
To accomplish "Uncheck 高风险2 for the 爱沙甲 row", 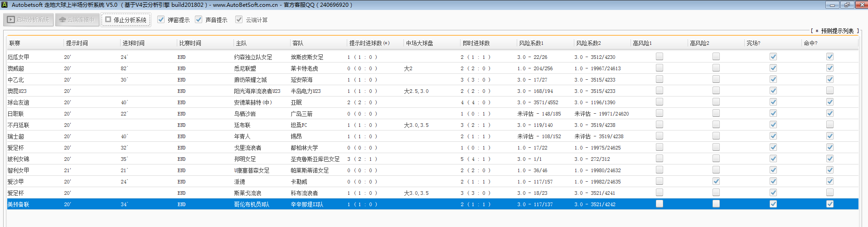I will click(x=716, y=181).
